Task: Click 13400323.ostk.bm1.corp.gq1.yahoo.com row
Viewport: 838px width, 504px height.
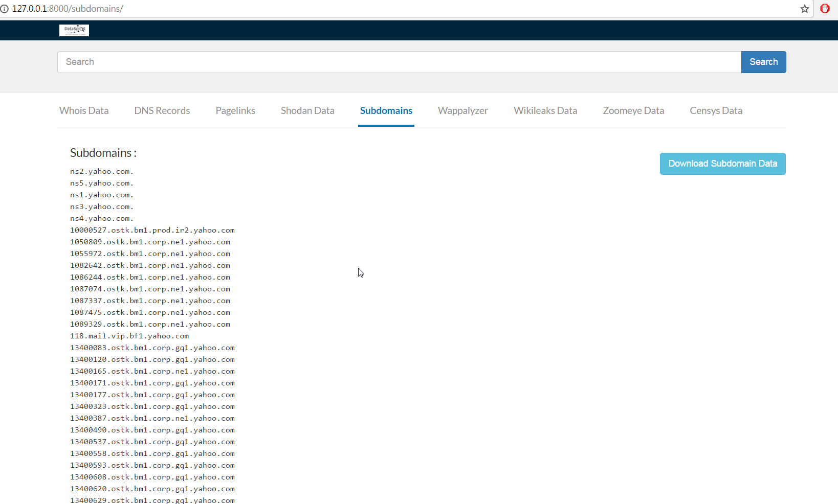Action: click(x=152, y=406)
